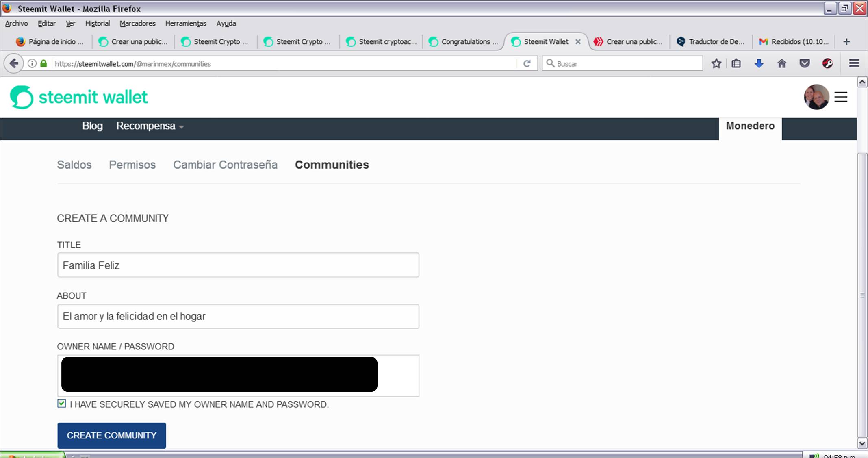Open the site information icon in the address bar

click(32, 63)
